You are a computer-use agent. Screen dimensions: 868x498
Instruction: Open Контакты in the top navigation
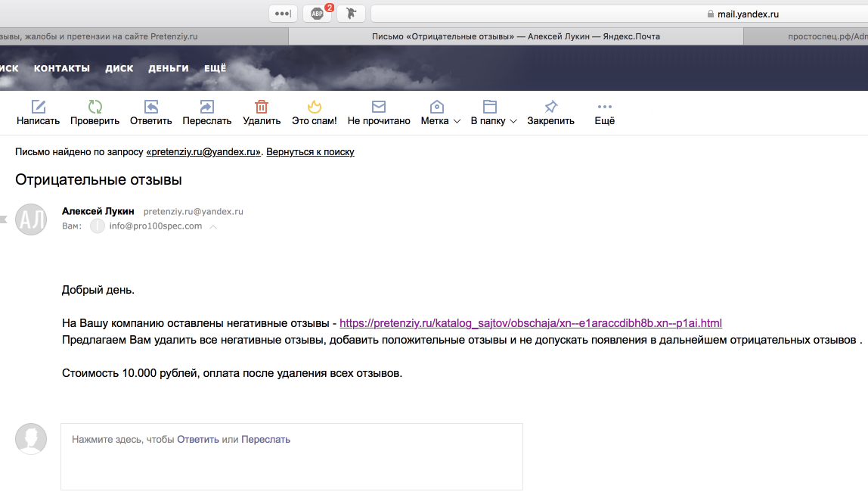click(x=62, y=68)
